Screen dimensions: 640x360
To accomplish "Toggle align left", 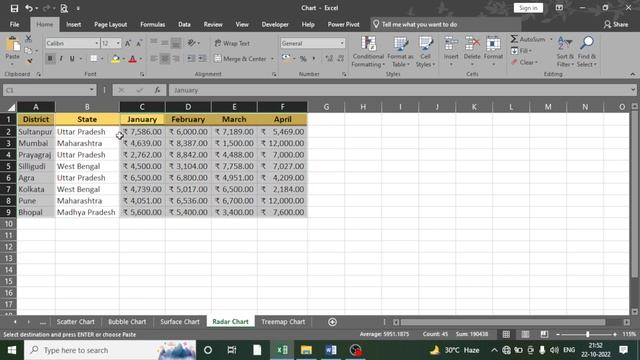I will tap(154, 59).
